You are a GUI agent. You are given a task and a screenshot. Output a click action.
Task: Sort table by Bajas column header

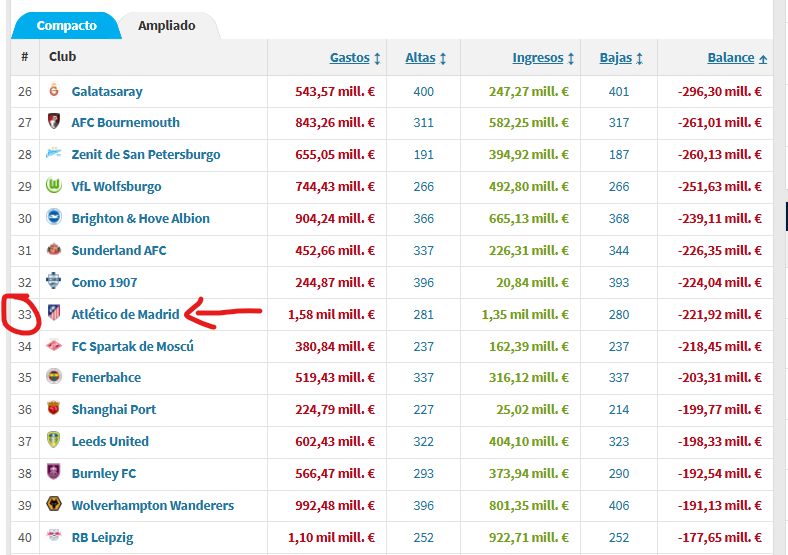pyautogui.click(x=616, y=58)
